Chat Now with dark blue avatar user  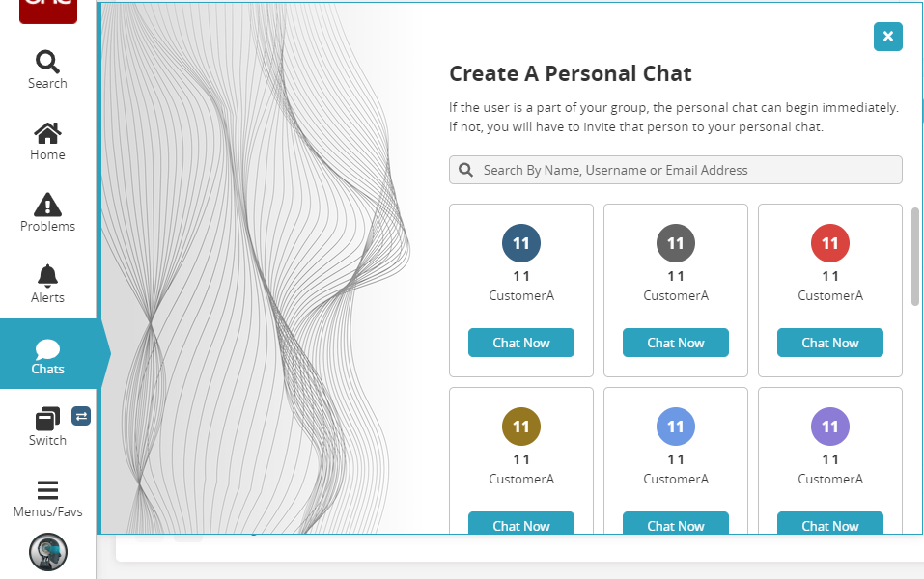(521, 343)
